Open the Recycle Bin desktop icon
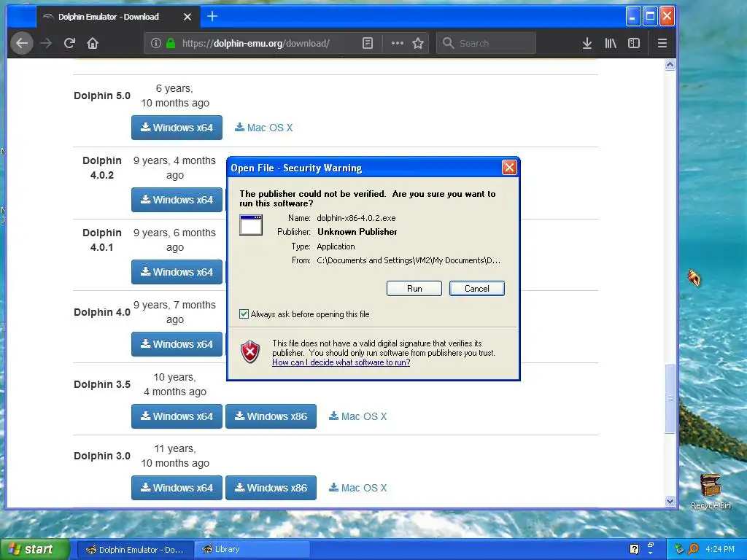Screen dimensions: 747x560 tap(711, 491)
